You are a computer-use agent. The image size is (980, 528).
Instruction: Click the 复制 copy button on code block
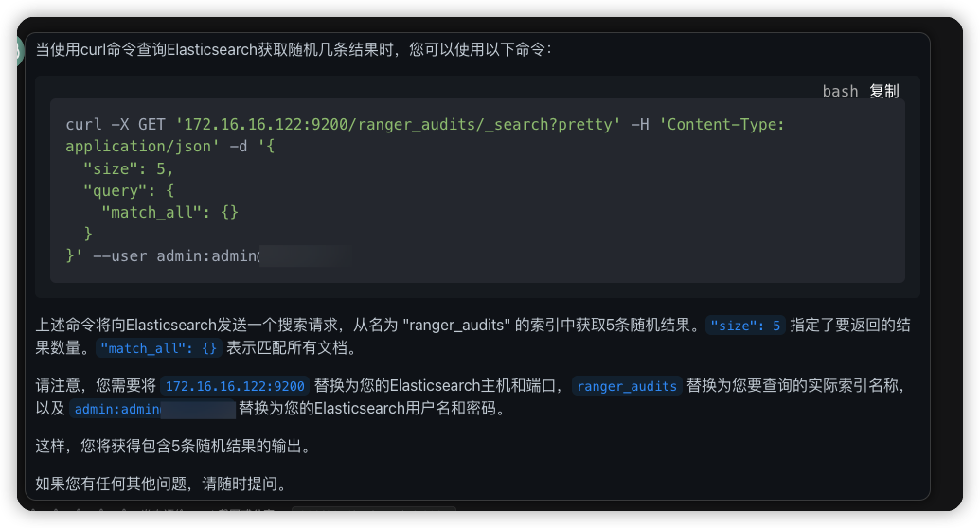[x=884, y=91]
